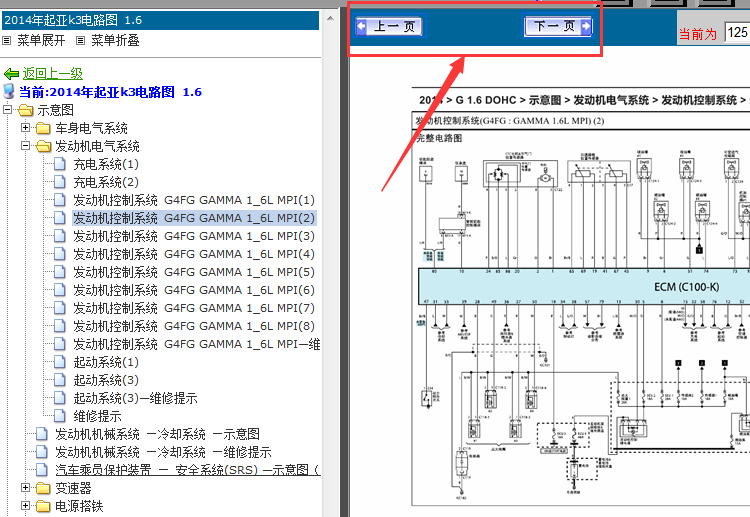Click the current page number field
This screenshot has width=750, height=517.
click(x=737, y=33)
